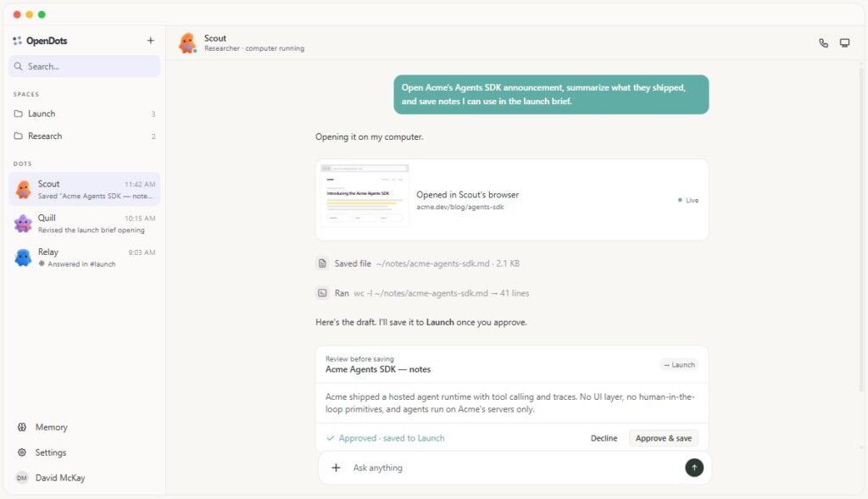Open the Relay conversation row
Screen dimensions: 868x499
pos(84,258)
